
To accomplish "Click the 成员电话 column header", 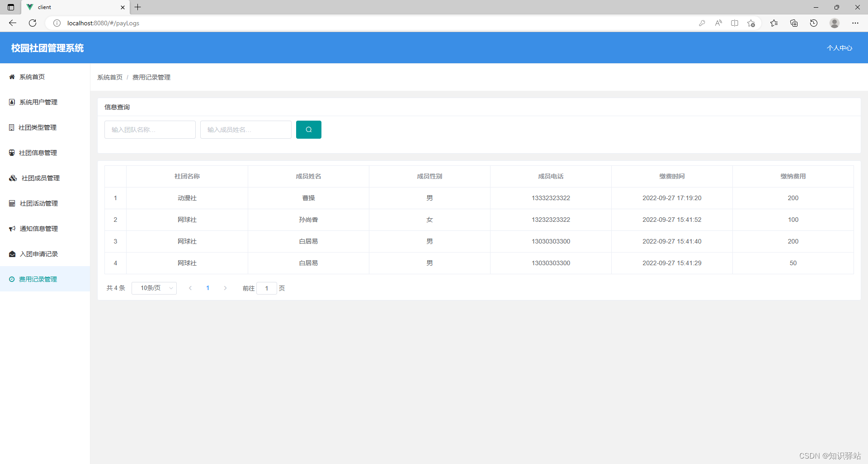I will point(551,176).
